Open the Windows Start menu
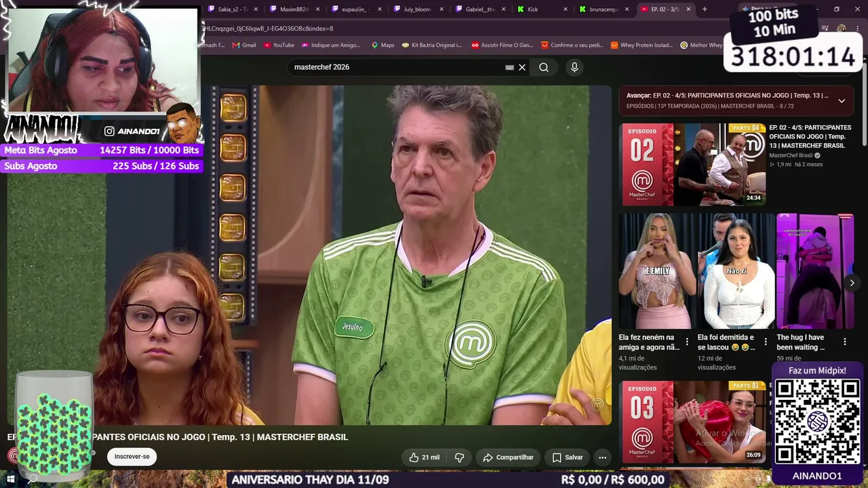The height and width of the screenshot is (488, 868). point(11,479)
